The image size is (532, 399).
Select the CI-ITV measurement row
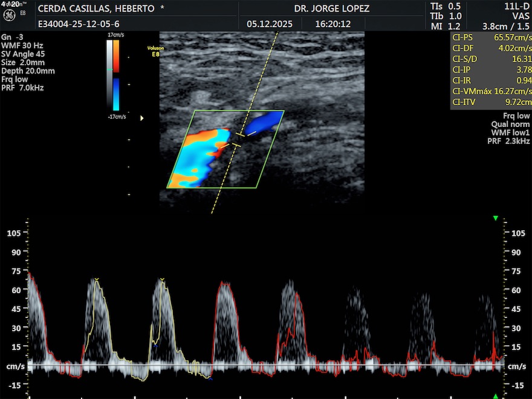[491, 103]
